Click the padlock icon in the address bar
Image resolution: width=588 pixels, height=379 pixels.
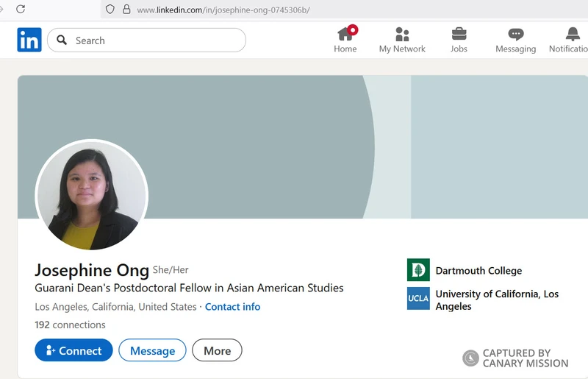pyautogui.click(x=126, y=10)
